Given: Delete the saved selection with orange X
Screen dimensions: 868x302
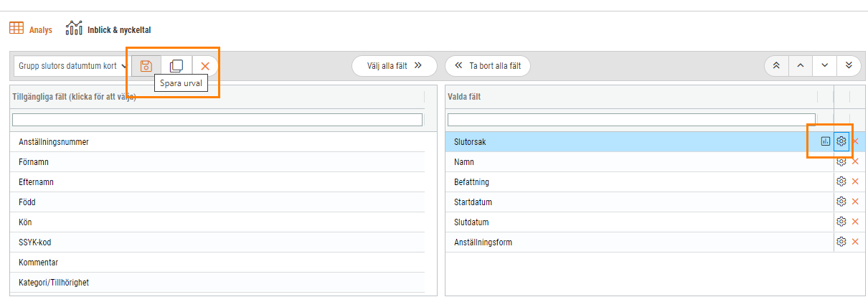Looking at the screenshot, I should click(205, 66).
